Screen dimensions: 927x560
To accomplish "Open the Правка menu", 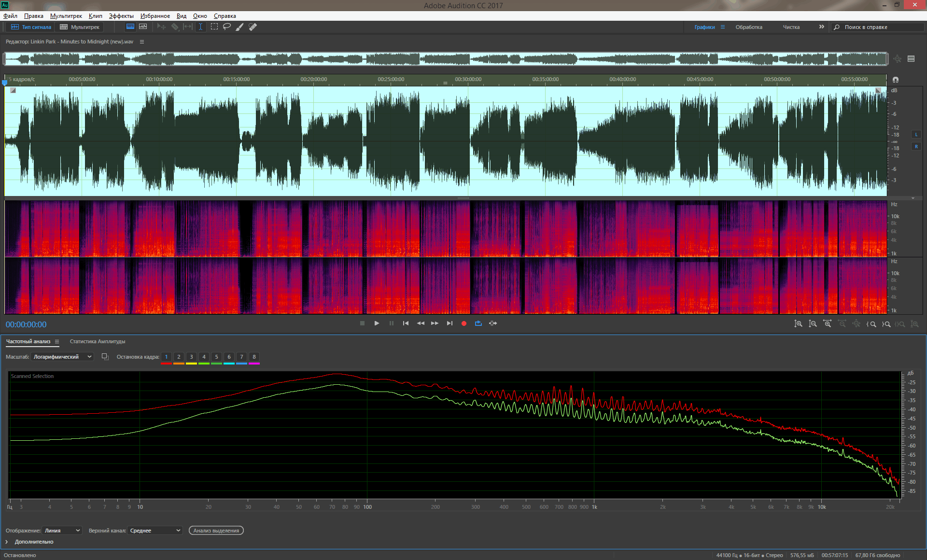I will pos(34,15).
